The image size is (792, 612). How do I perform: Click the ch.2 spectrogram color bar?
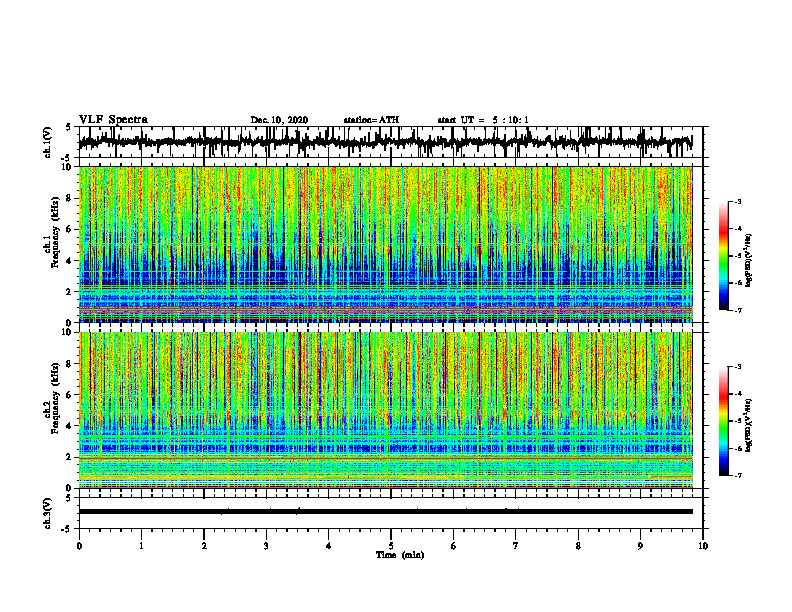click(724, 421)
